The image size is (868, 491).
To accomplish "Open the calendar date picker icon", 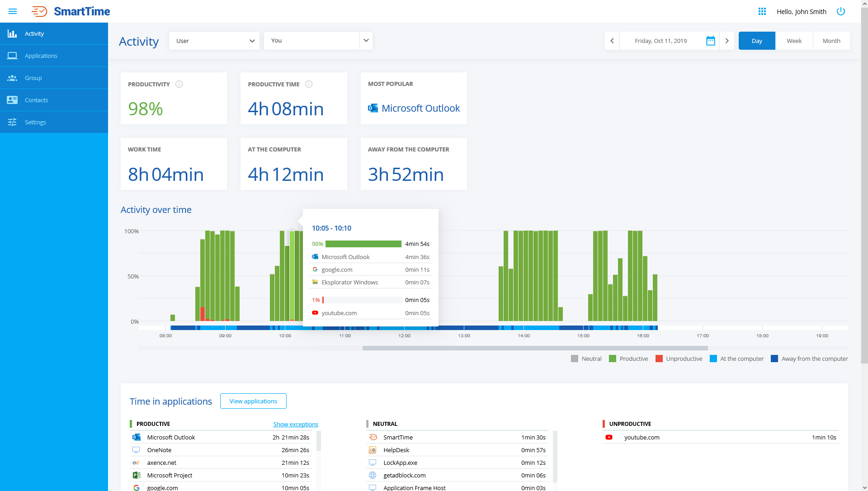I will tap(711, 41).
